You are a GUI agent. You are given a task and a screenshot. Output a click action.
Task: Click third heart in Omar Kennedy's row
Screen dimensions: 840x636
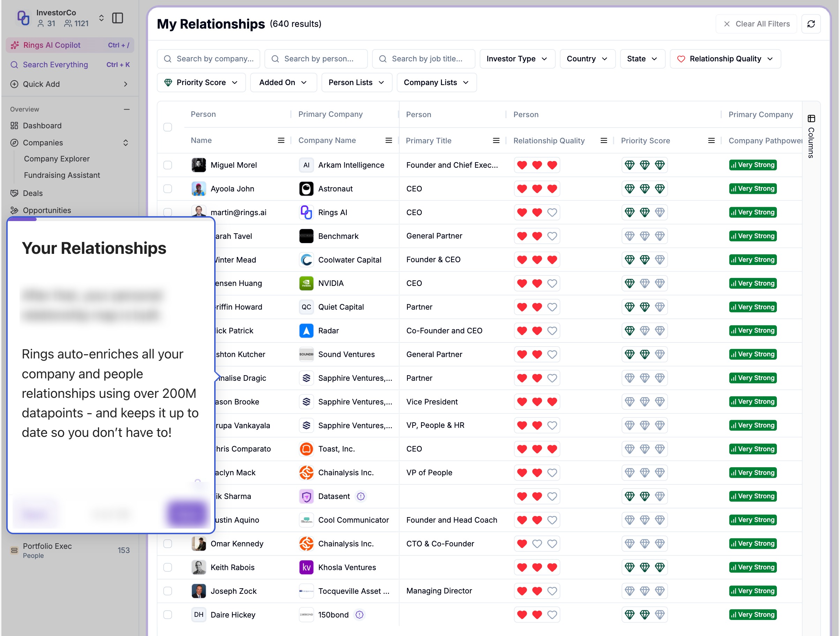point(552,544)
